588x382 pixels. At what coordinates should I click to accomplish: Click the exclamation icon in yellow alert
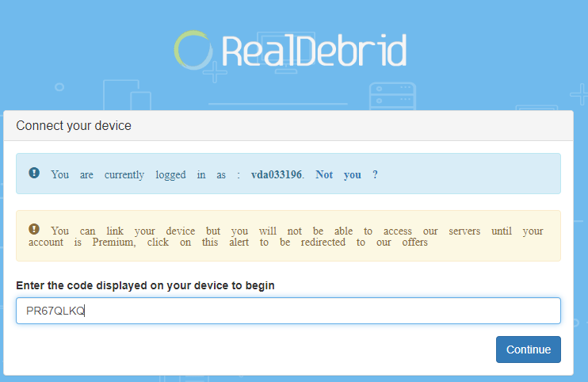[34, 229]
